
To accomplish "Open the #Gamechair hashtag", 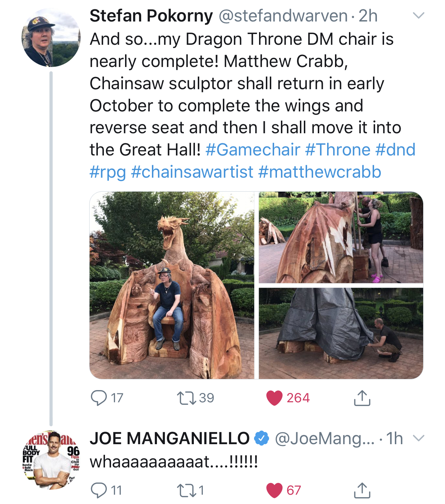I will 253,149.
